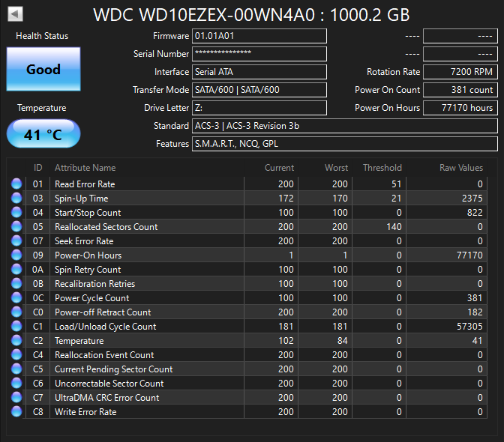This screenshot has height=442, width=504.
Task: Select the Recalibration Retries attribute name
Action: 94,284
